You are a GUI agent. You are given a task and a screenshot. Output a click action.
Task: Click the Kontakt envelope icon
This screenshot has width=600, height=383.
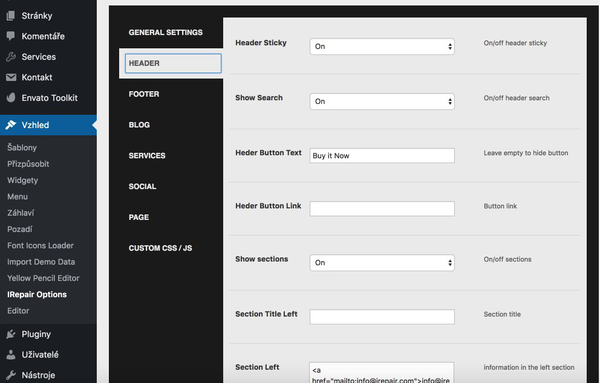(x=11, y=77)
